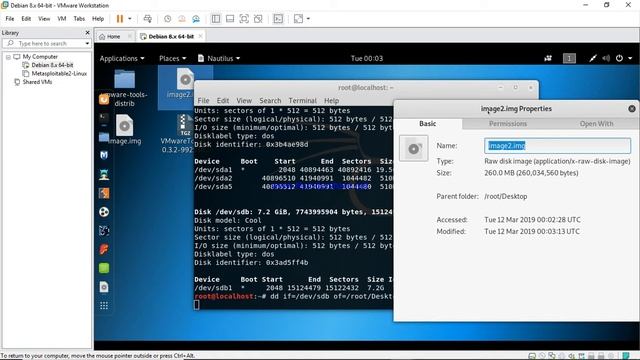This screenshot has height=360, width=640.
Task: Open the Applications menu in guest
Action: (x=122, y=58)
